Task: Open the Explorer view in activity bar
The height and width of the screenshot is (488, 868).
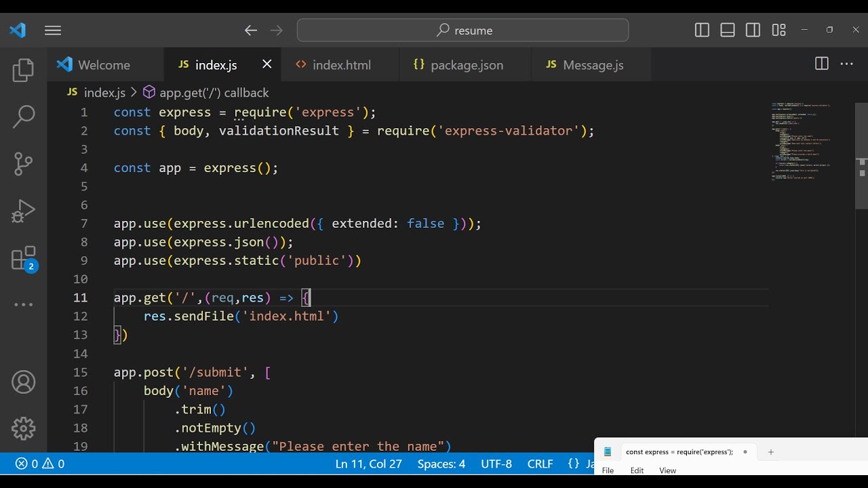Action: click(23, 70)
